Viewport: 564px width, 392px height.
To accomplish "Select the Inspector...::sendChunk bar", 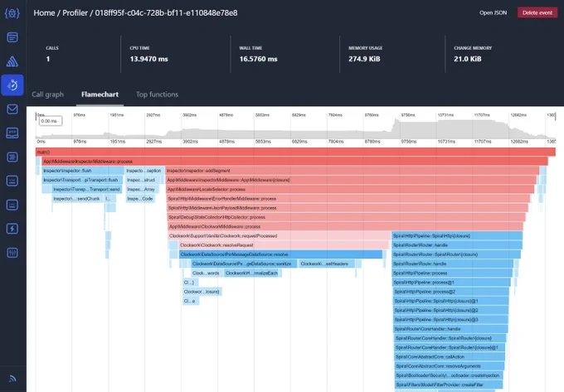I will [x=78, y=199].
